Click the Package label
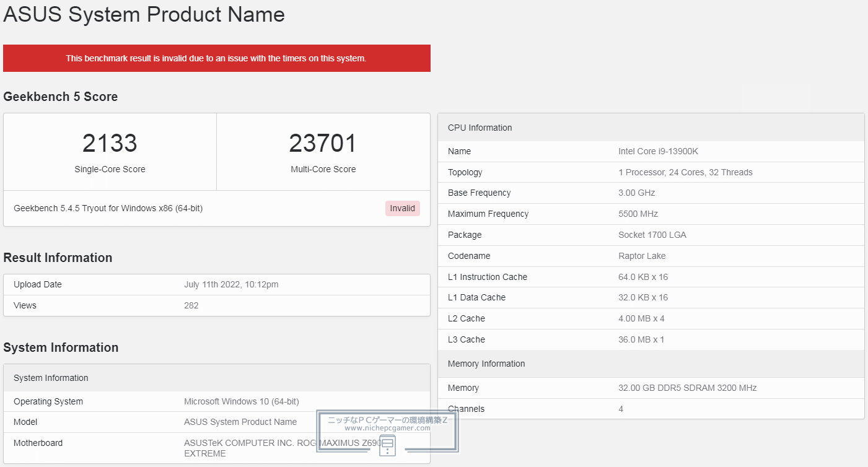 pos(465,235)
